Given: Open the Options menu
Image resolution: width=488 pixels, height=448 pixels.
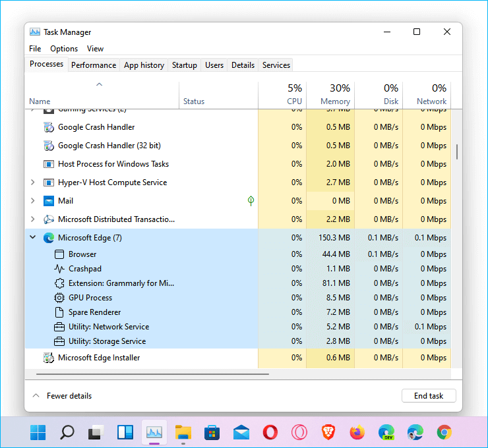Looking at the screenshot, I should [x=64, y=49].
